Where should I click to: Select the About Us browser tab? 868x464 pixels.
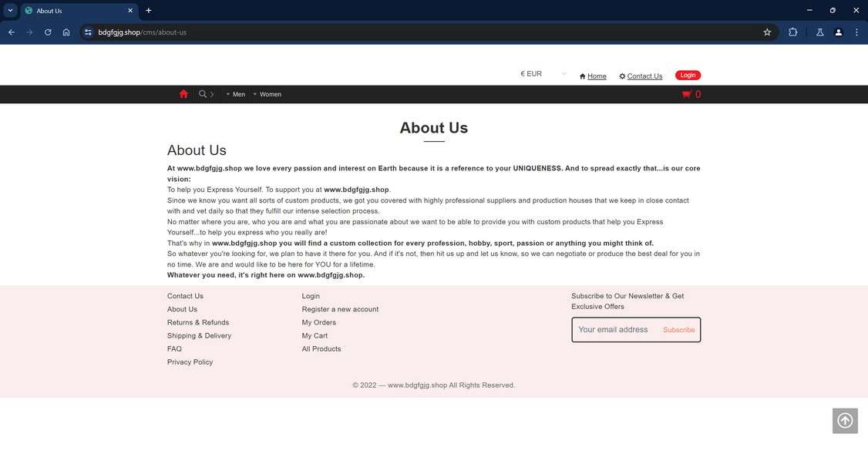pyautogui.click(x=79, y=11)
